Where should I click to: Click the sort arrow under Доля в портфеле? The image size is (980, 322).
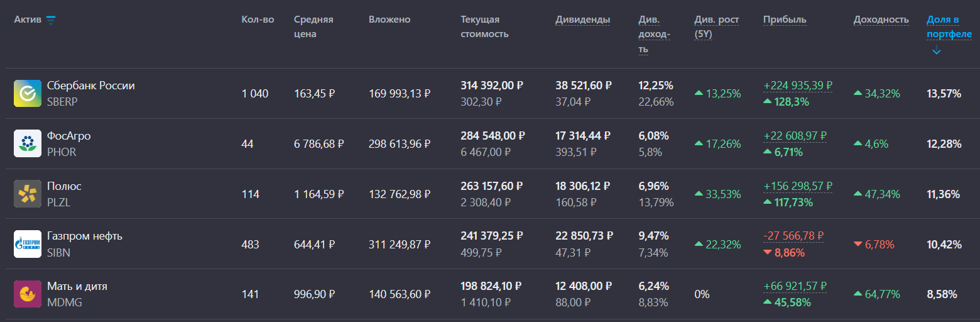pos(936,51)
